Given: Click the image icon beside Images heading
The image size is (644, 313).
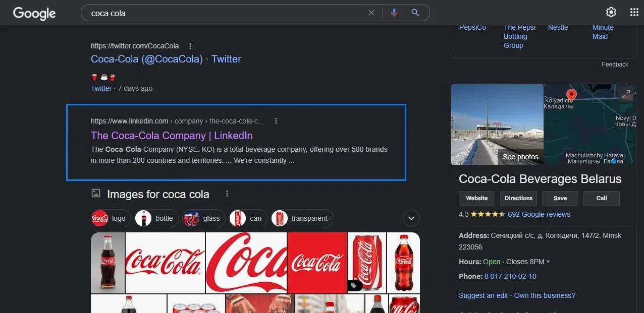Looking at the screenshot, I should point(95,194).
